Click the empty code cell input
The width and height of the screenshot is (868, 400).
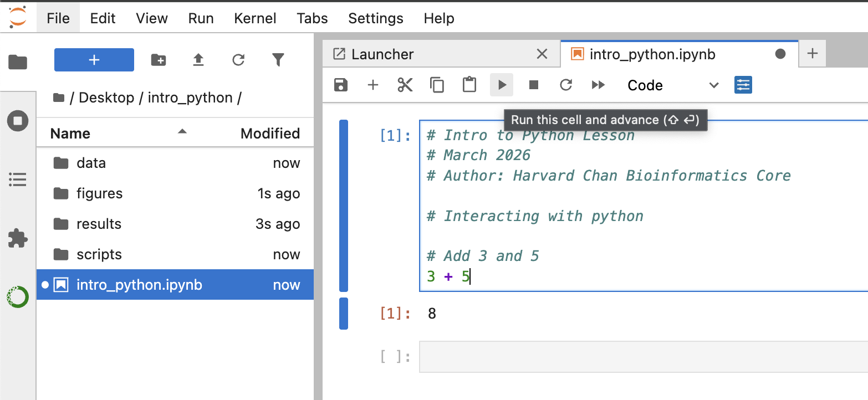643,357
